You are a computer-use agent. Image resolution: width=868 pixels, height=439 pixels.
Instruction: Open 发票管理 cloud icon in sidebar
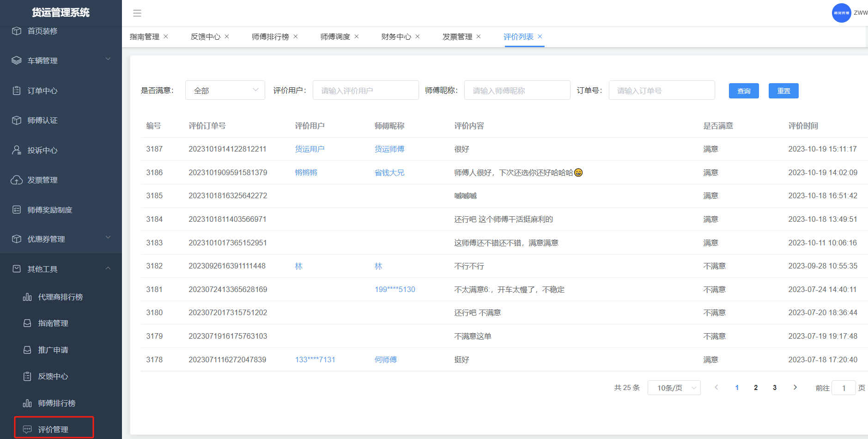(x=17, y=180)
